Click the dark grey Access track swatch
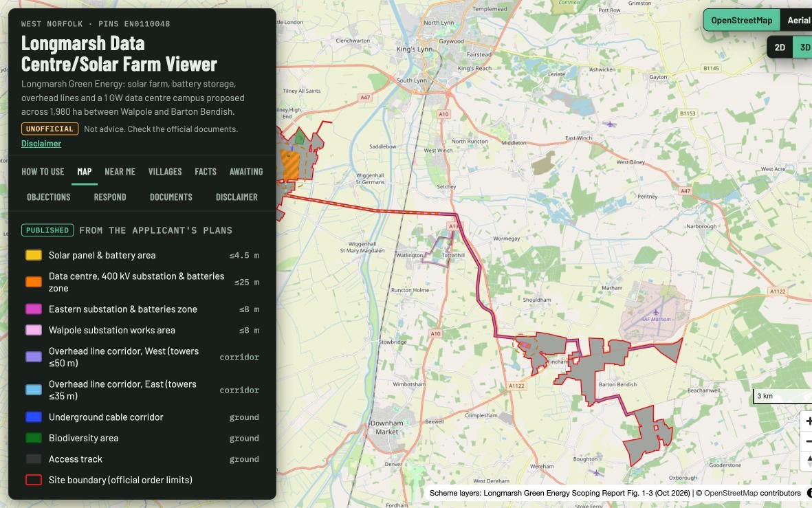812x508 pixels. point(34,459)
